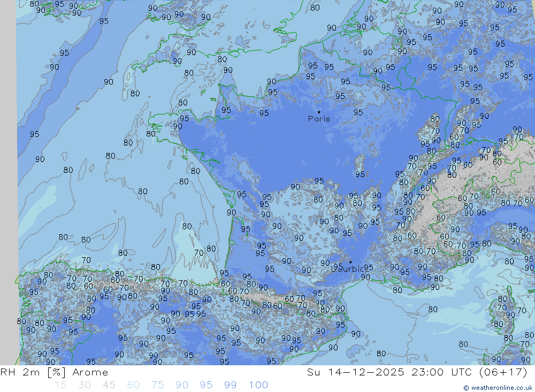Click legend value 30

pyautogui.click(x=85, y=385)
